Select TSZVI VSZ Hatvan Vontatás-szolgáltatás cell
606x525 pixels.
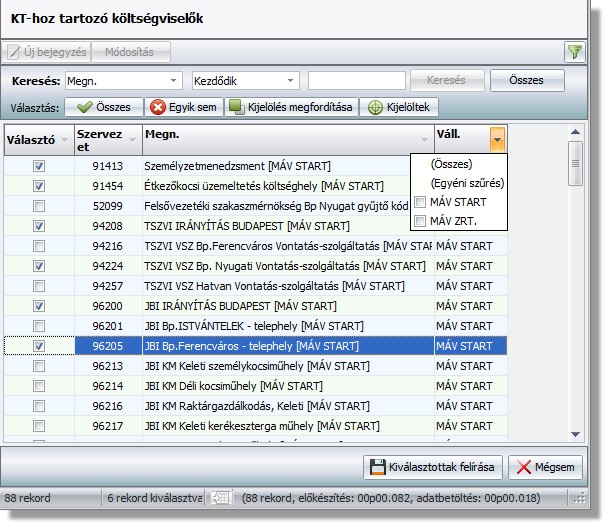(288, 286)
